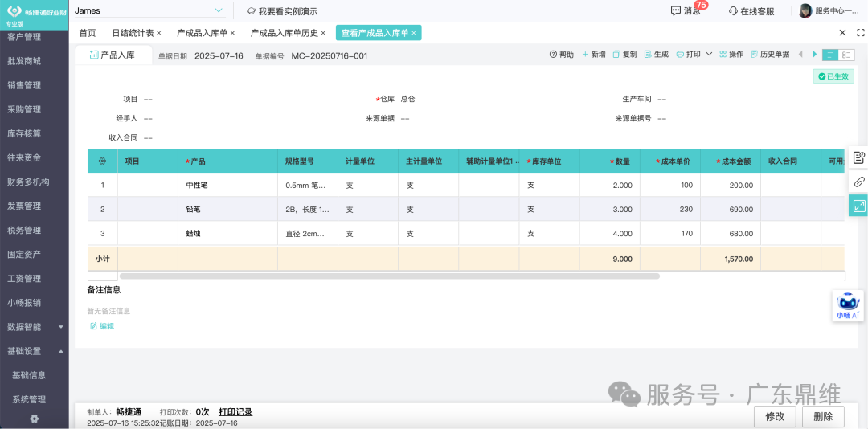Image resolution: width=868 pixels, height=429 pixels.
Task: Open 历史单据 history documents
Action: tap(770, 55)
